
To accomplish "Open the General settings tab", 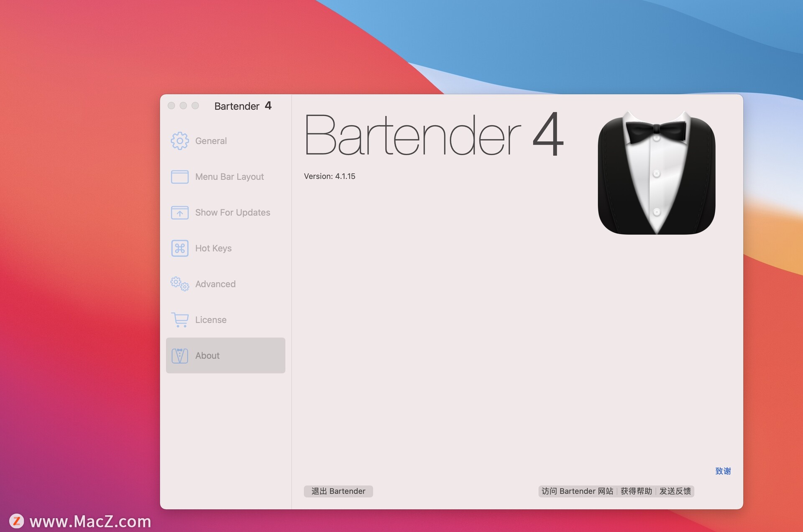I will [x=211, y=141].
